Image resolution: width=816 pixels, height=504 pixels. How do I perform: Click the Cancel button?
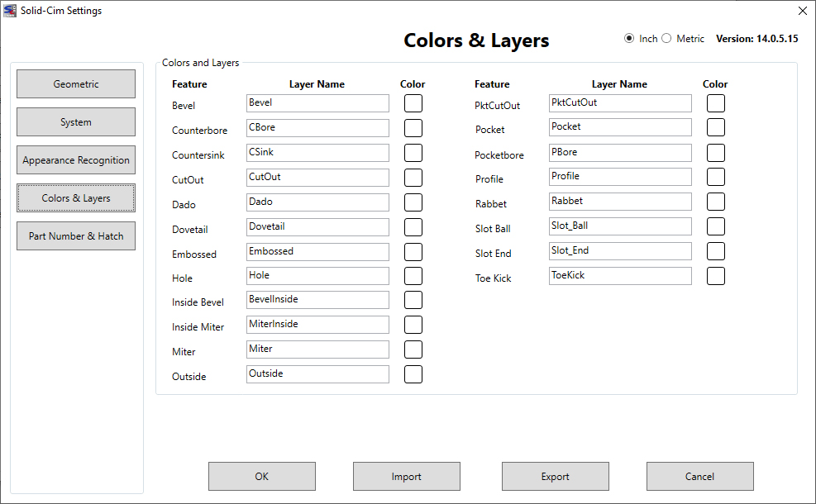tap(700, 477)
